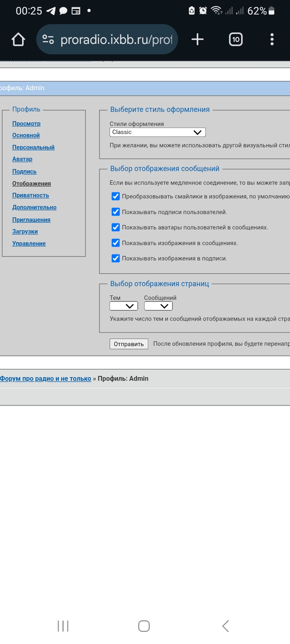The height and width of the screenshot is (644, 290).
Task: Click the proradio.ixbb.ru address bar
Action: [107, 39]
